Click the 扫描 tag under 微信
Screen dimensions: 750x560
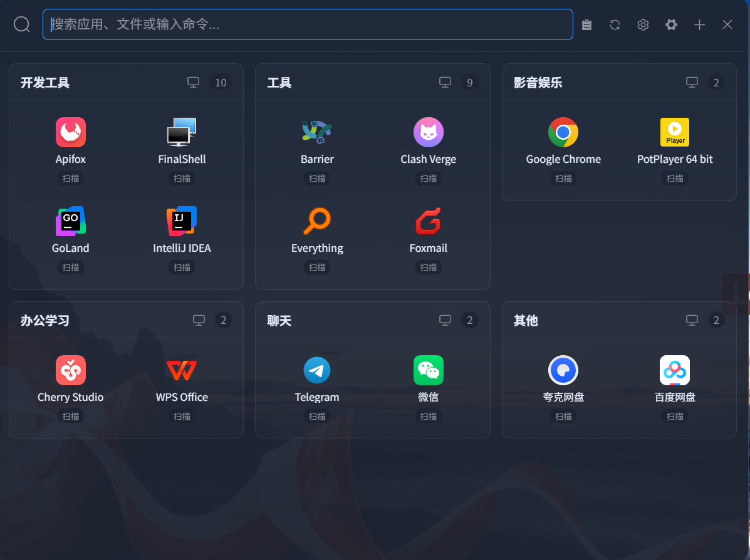[x=429, y=417]
